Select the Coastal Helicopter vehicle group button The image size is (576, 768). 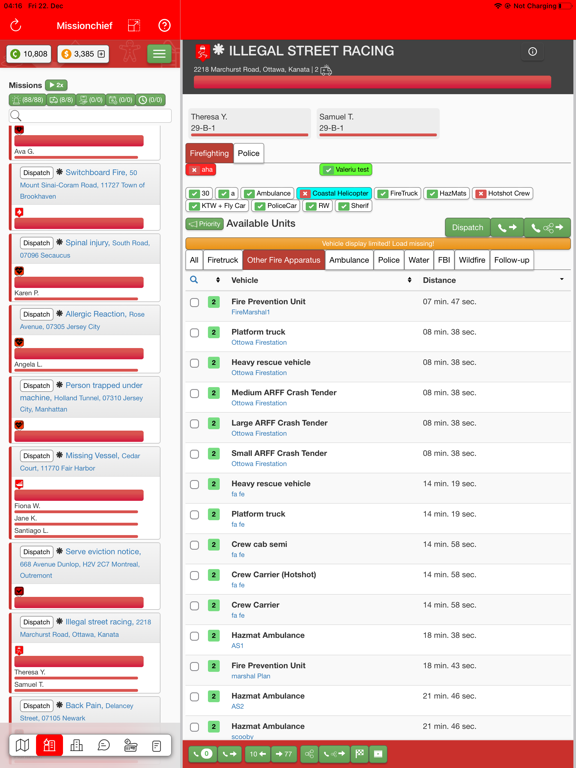[335, 193]
